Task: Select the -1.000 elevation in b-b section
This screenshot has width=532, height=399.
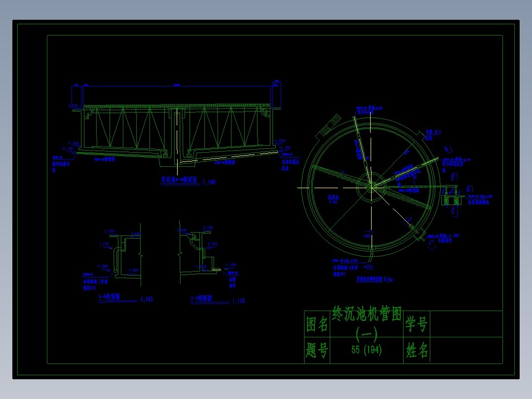Action: pyautogui.click(x=102, y=267)
